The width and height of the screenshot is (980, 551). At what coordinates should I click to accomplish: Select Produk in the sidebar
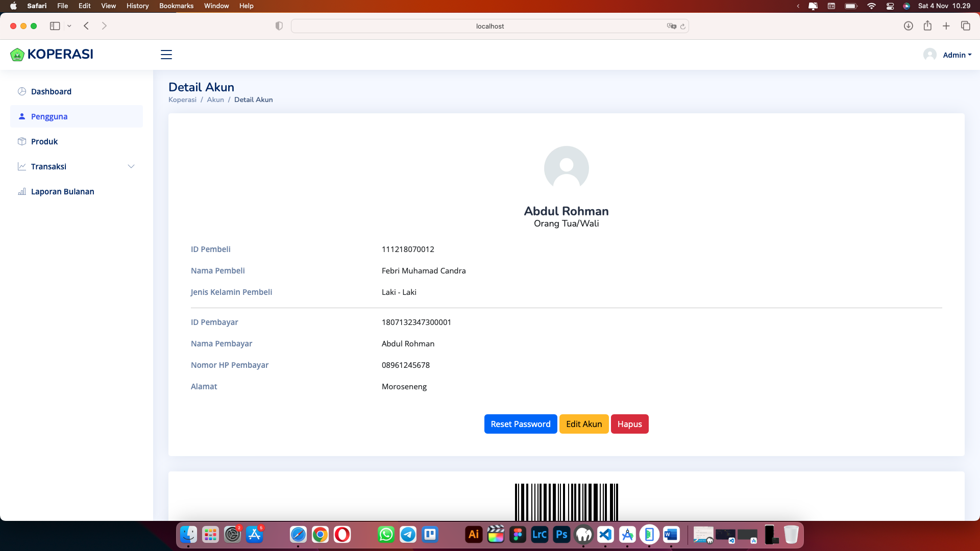(44, 142)
